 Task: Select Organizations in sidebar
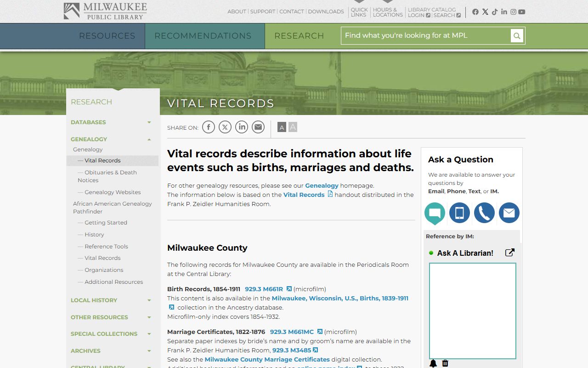point(104,270)
